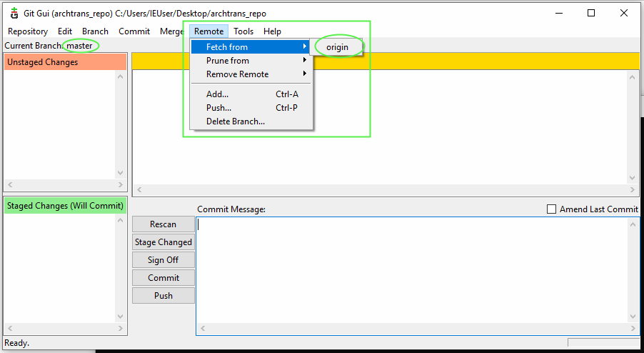Click the Sign Off button

tap(163, 260)
